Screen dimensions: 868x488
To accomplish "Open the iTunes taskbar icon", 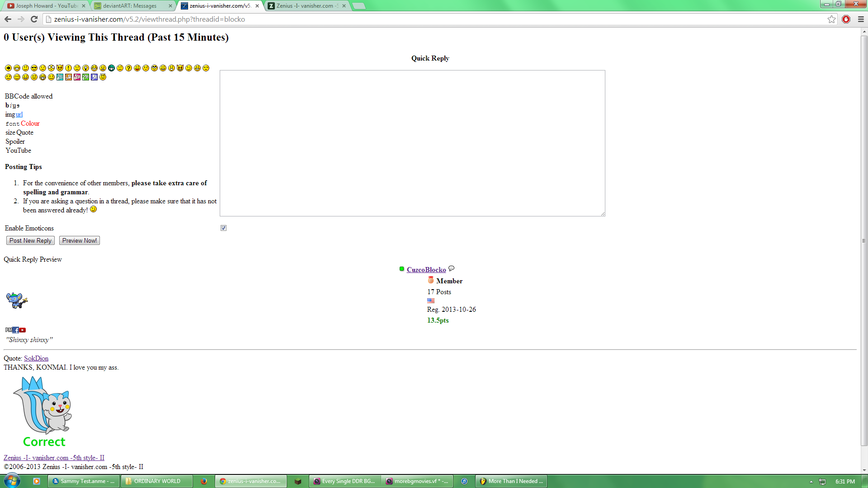I will (x=464, y=481).
